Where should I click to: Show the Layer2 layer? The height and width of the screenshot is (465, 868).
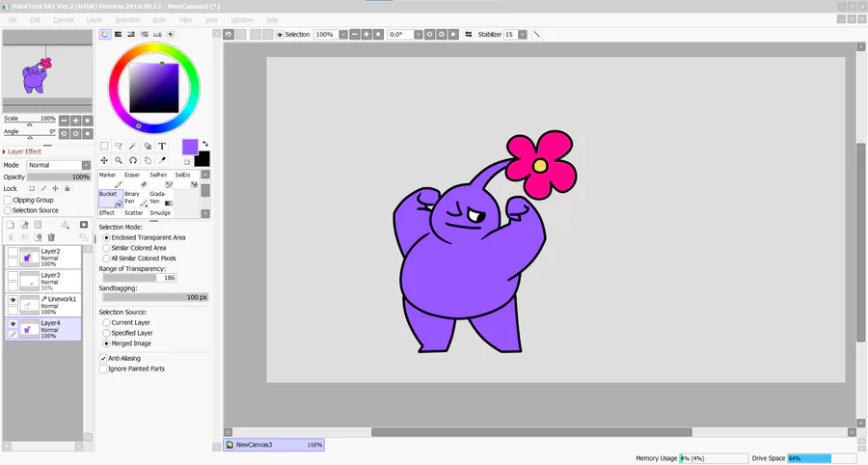[13, 252]
